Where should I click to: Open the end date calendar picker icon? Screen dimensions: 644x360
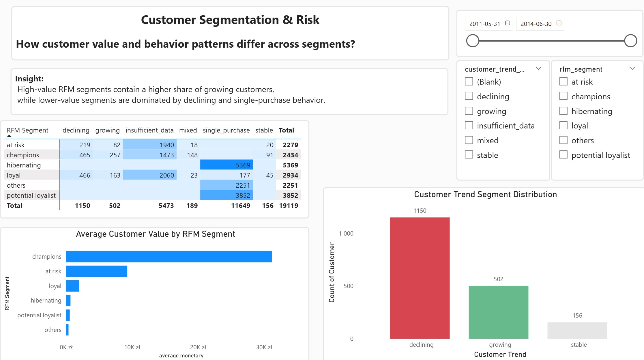559,23
